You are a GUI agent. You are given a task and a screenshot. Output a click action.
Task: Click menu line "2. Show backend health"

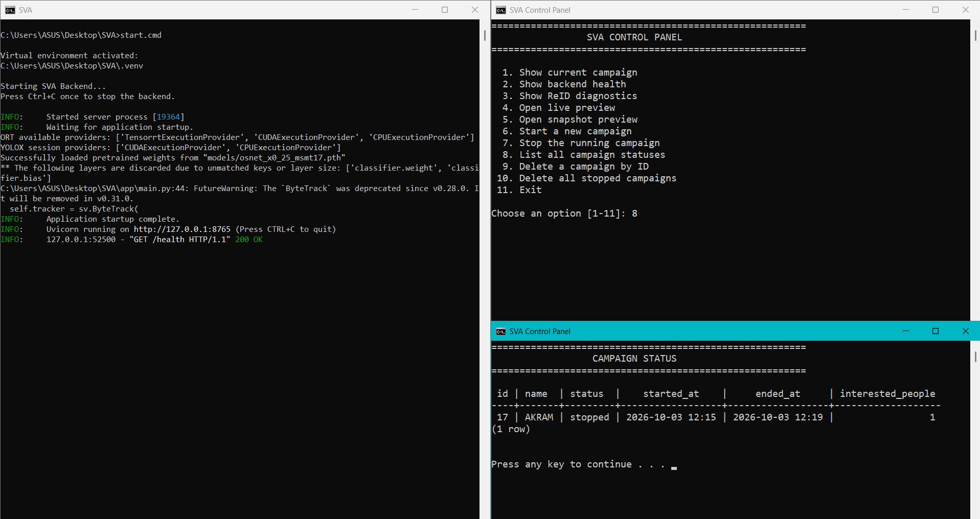click(564, 84)
